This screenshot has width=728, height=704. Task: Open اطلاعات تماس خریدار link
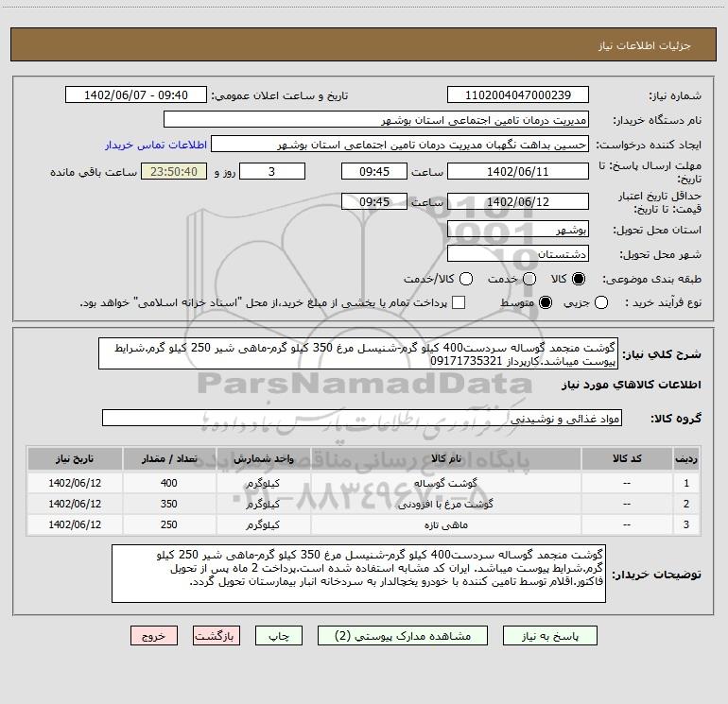(156, 145)
